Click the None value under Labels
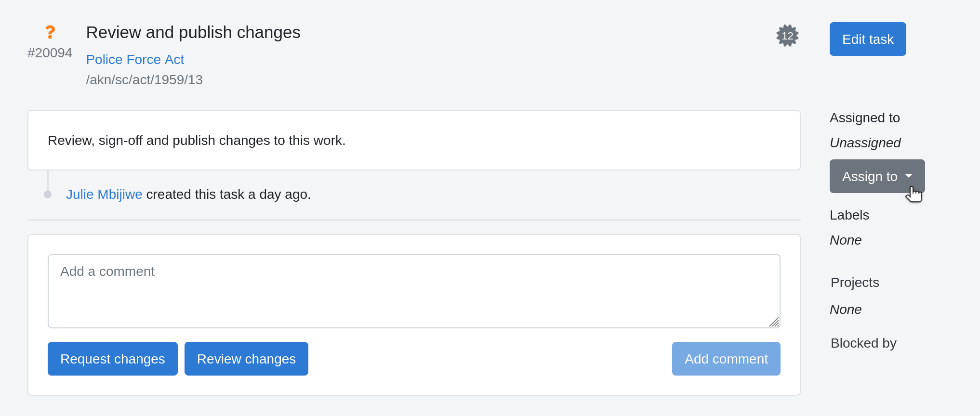Image resolution: width=980 pixels, height=416 pixels. pyautogui.click(x=845, y=240)
